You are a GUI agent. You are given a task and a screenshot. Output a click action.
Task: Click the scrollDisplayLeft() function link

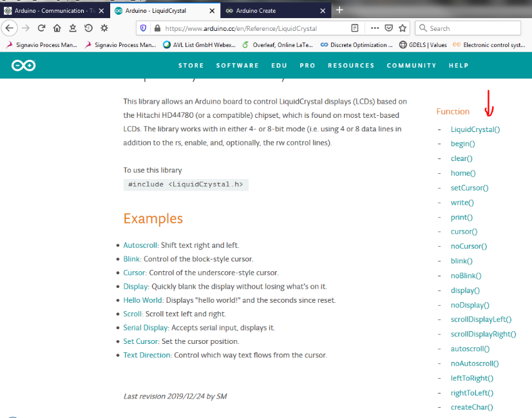click(x=480, y=319)
